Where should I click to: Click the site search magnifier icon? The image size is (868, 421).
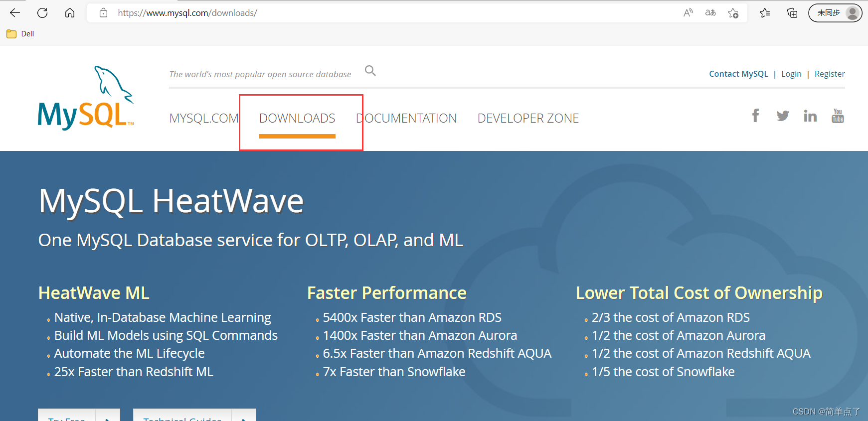tap(370, 71)
